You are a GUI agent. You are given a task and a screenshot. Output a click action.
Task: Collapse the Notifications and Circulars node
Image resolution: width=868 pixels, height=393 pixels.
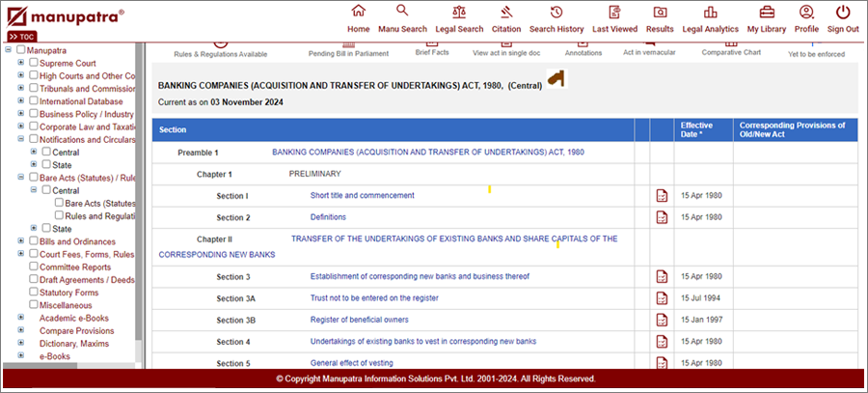click(x=21, y=139)
